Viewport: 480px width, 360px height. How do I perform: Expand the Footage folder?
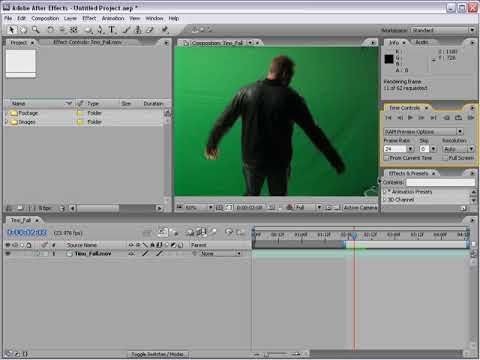6,113
